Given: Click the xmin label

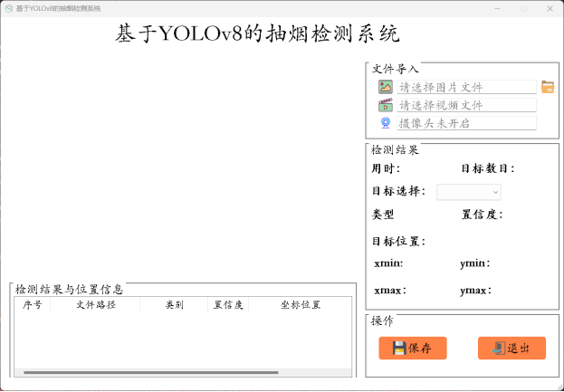Looking at the screenshot, I should point(388,263).
